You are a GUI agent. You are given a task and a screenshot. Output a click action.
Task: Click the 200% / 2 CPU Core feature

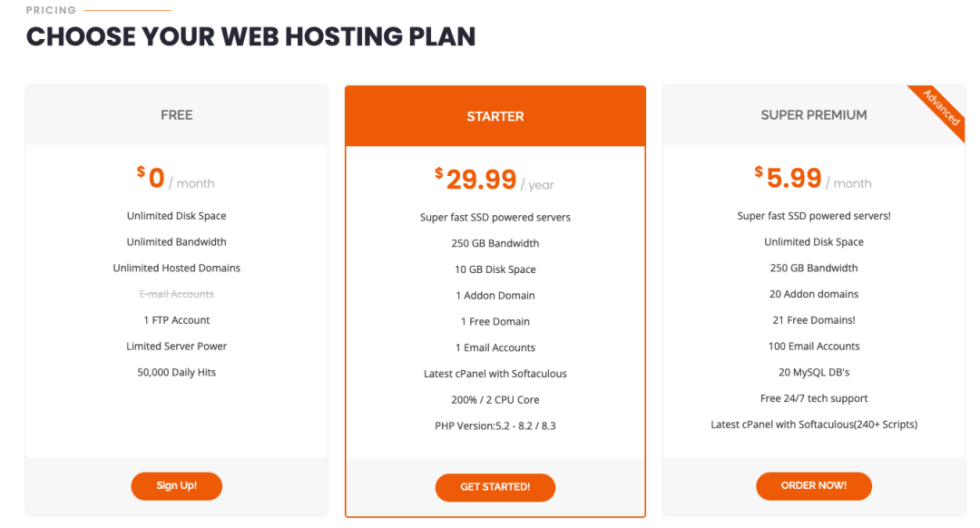495,399
